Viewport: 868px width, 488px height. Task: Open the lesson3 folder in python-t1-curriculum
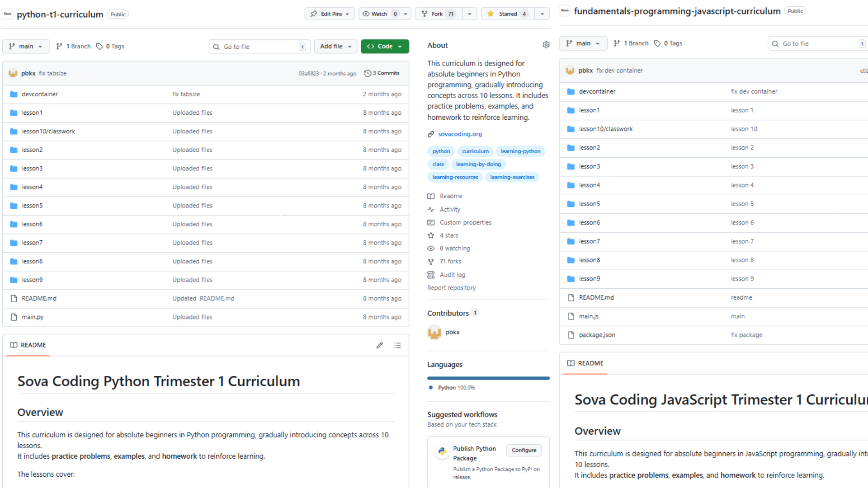tap(32, 168)
